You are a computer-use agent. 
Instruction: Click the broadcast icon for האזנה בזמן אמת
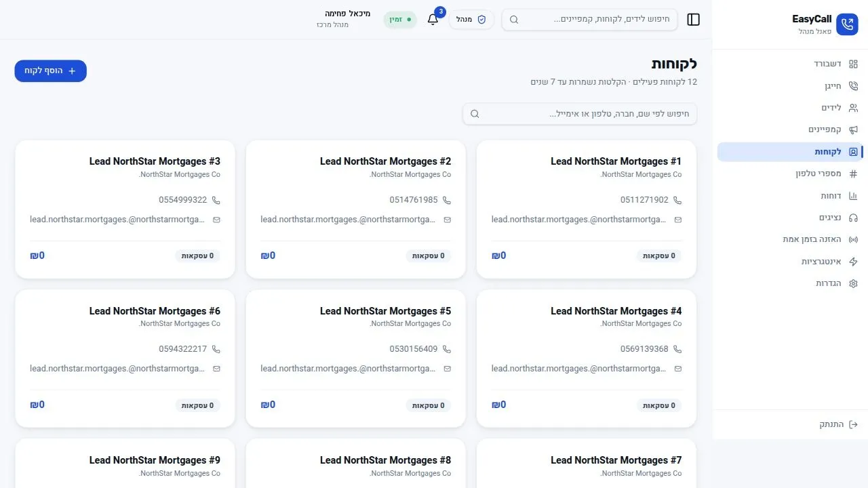pos(853,239)
